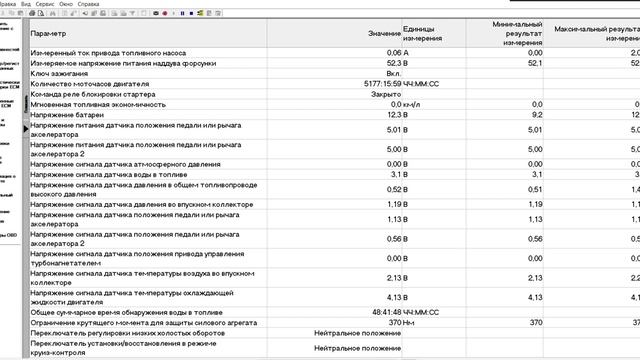This screenshot has height=360, width=640.
Task: Select row Ограничение крутящего момента
Action: click(335, 322)
